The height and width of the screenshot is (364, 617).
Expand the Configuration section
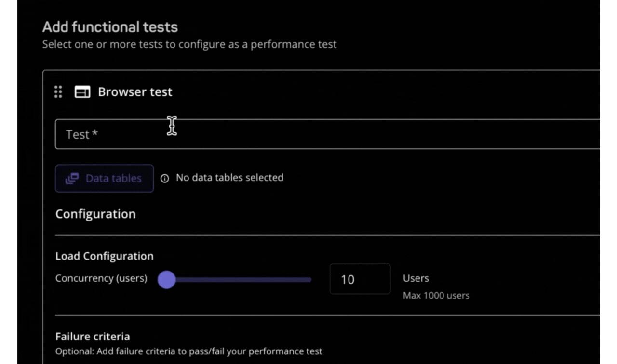coord(95,214)
